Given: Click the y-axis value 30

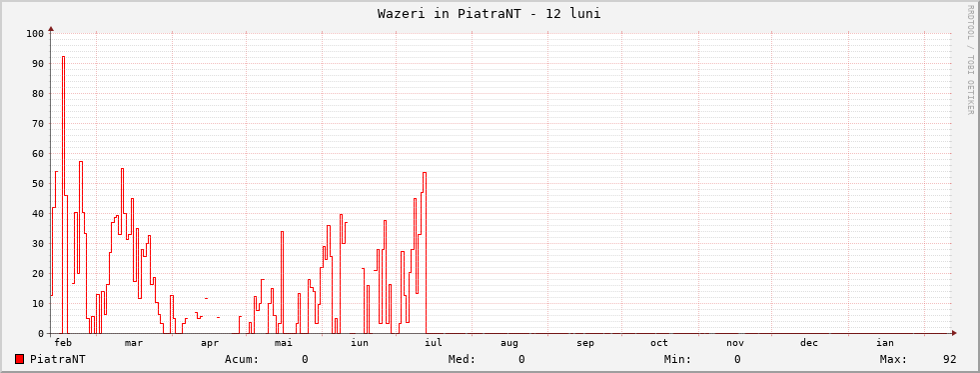Looking at the screenshot, I should tap(38, 243).
